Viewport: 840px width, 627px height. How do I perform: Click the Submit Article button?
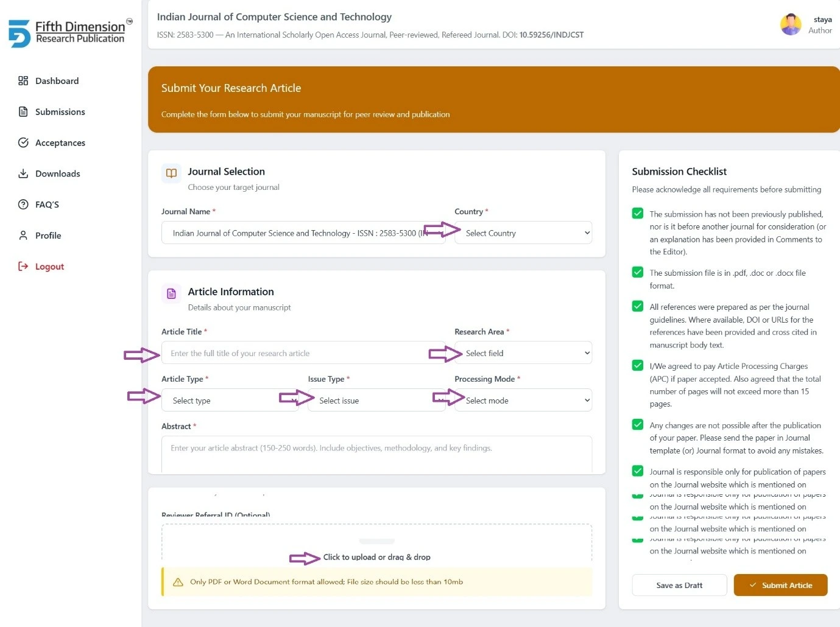point(780,585)
